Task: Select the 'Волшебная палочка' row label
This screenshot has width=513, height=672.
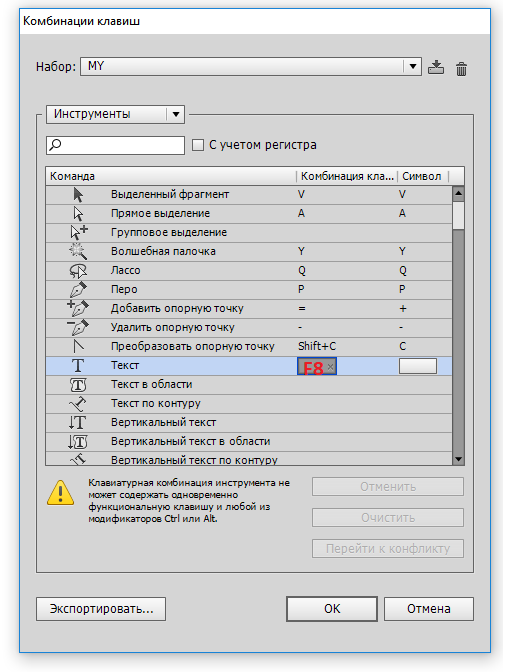Action: [x=163, y=251]
